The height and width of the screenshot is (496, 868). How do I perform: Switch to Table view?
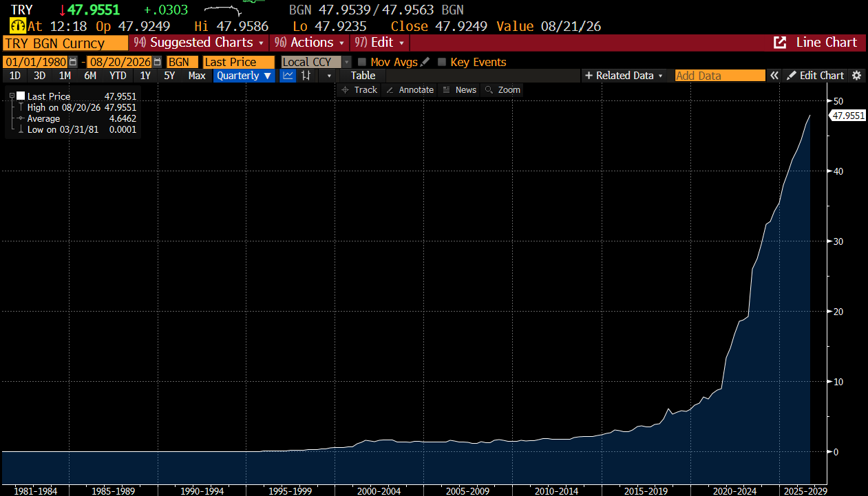point(363,76)
